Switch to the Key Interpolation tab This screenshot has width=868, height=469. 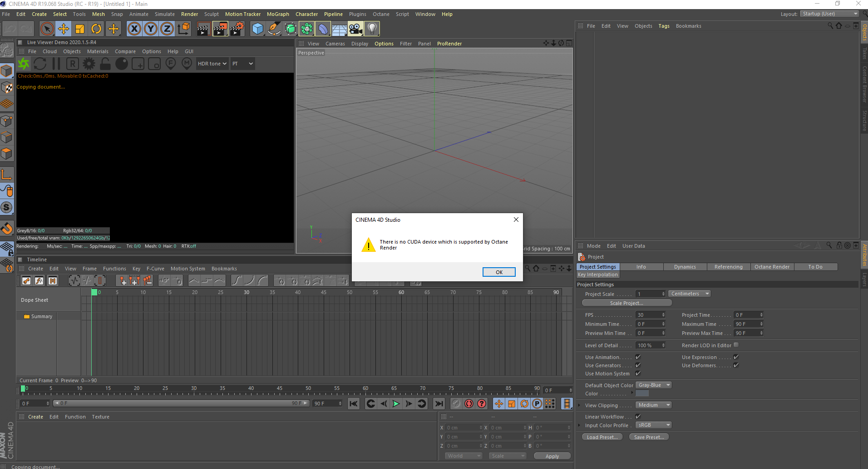[598, 274]
